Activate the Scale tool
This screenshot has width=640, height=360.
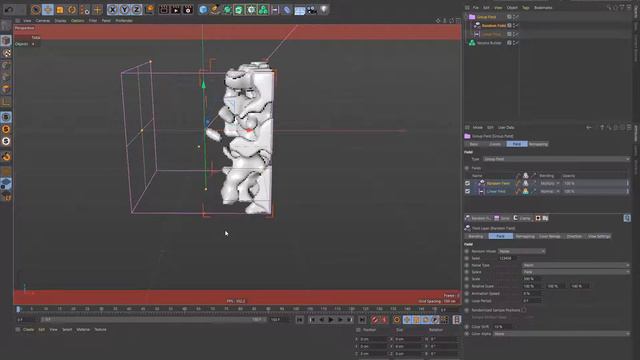pos(60,9)
